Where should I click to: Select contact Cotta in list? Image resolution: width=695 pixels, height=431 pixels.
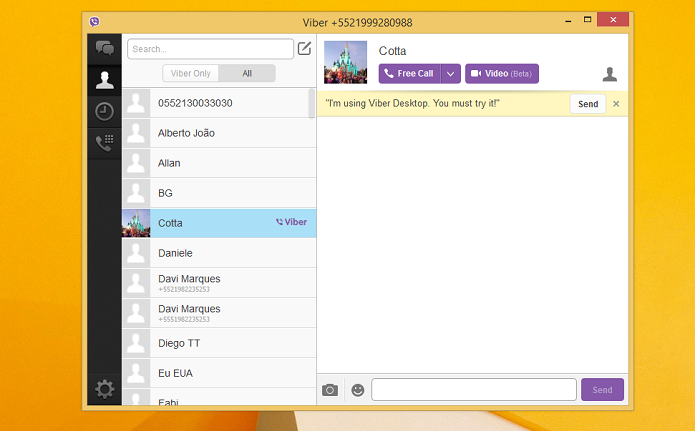[x=219, y=223]
